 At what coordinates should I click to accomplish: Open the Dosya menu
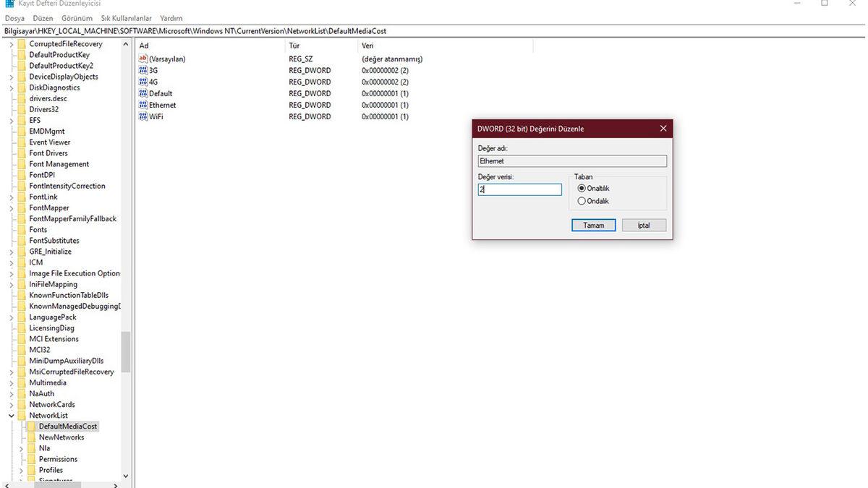[x=14, y=18]
